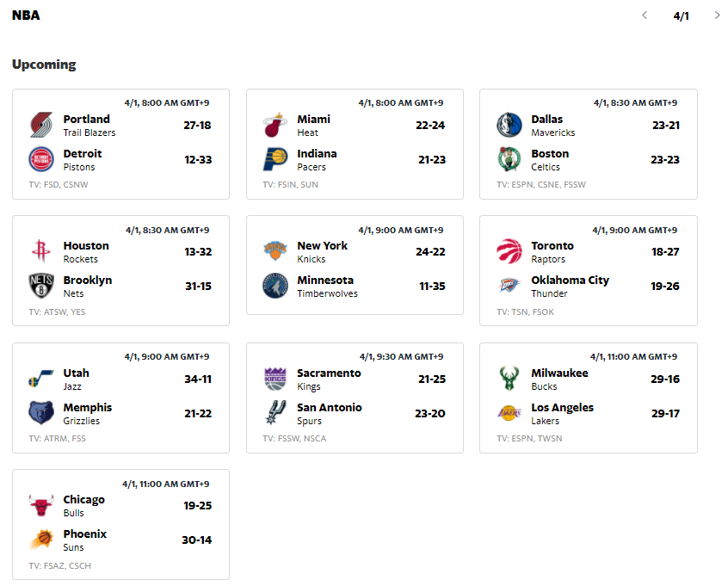
Task: Go to previous date with left chevron
Action: click(x=644, y=15)
